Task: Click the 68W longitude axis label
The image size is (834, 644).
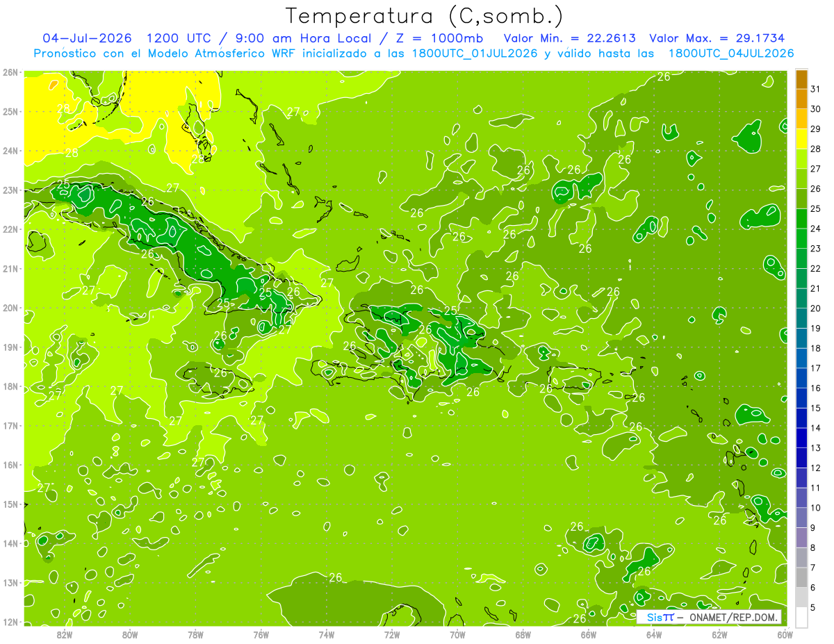Action: (x=523, y=634)
